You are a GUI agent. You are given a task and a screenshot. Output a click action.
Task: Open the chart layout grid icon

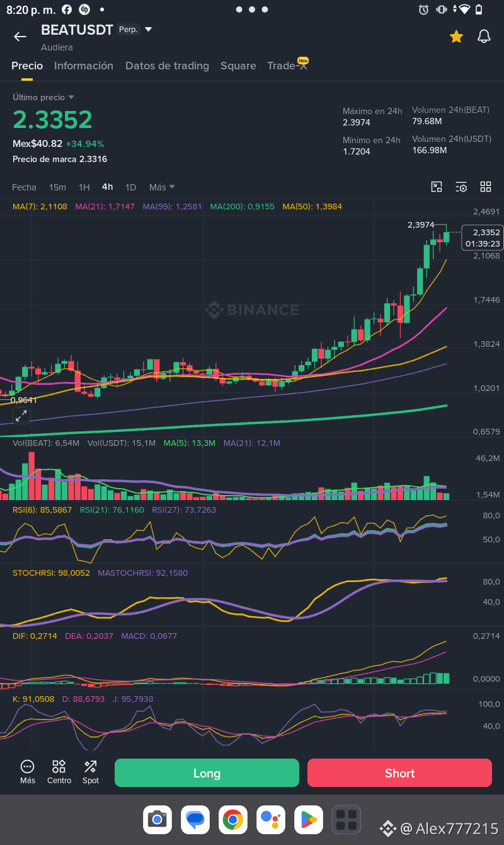486,187
